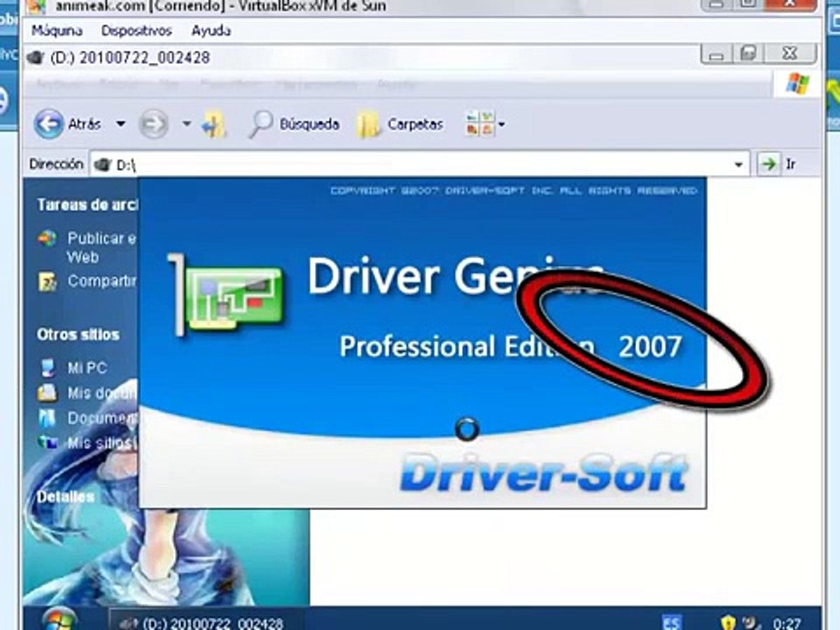This screenshot has height=630, width=840.
Task: Click the security shield tray icon
Action: pyautogui.click(x=728, y=622)
